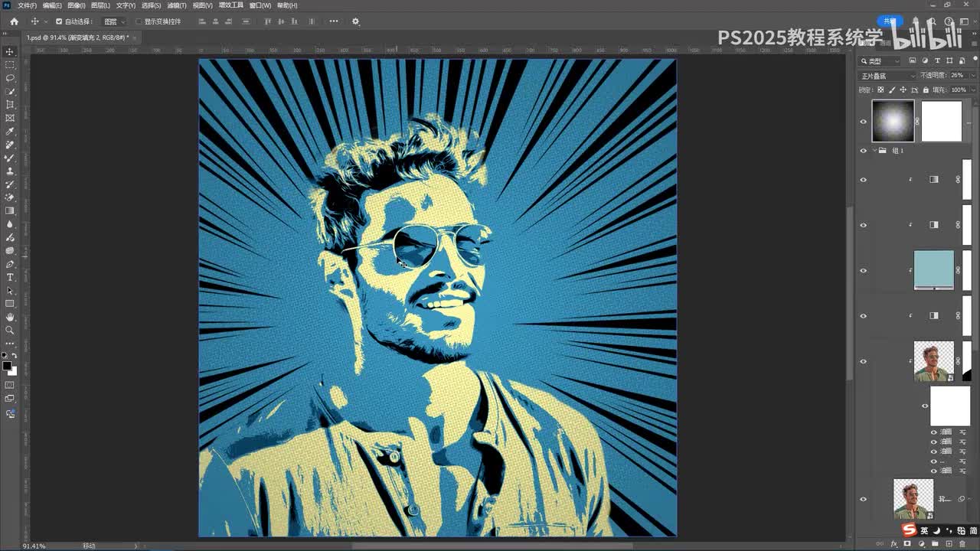Select the Eyedropper tool
The width and height of the screenshot is (980, 551).
[x=10, y=132]
